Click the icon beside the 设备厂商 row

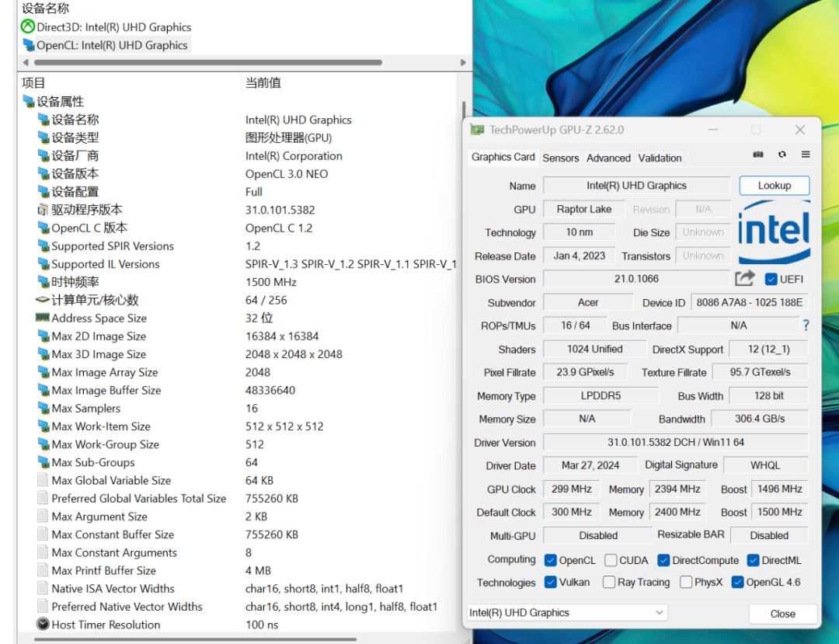(44, 155)
